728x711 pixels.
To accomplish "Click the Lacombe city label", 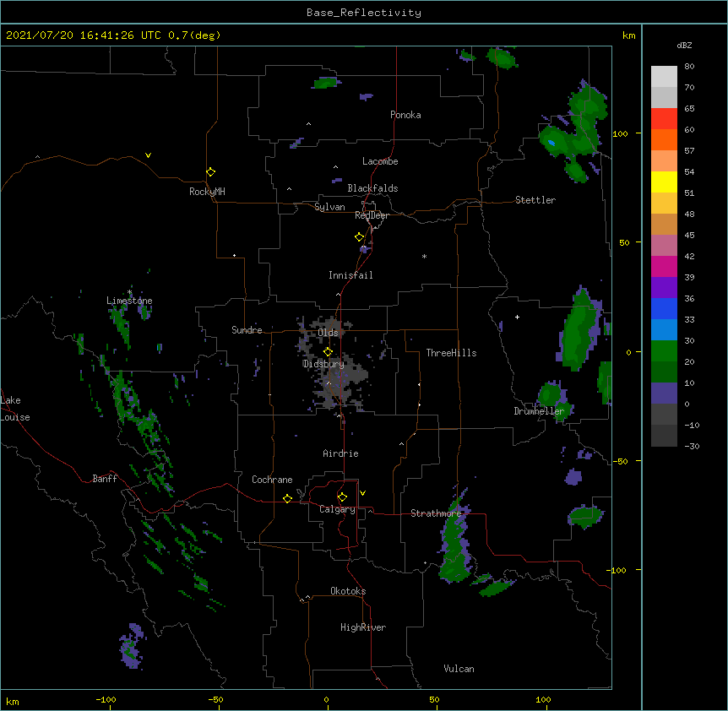I will (380, 161).
